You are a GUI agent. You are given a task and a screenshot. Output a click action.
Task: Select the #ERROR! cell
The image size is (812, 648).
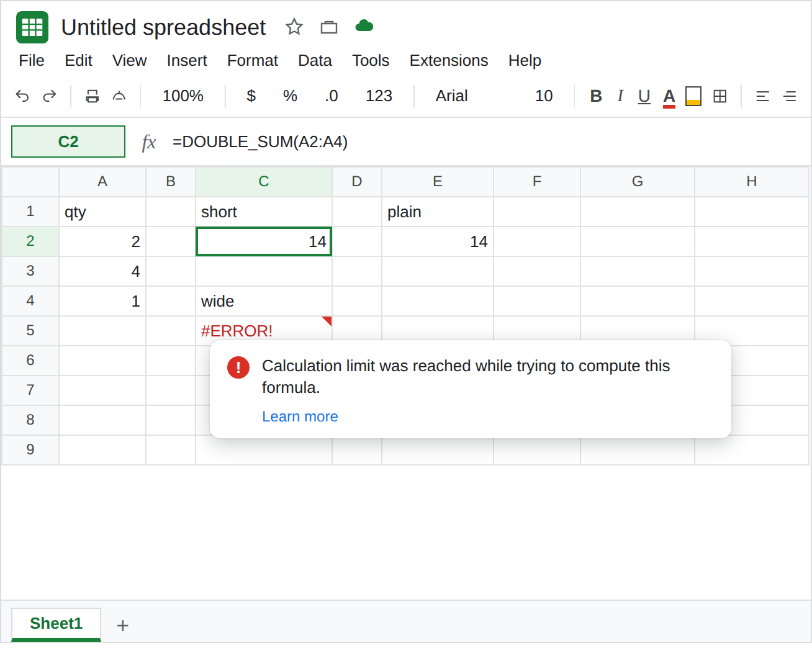264,331
